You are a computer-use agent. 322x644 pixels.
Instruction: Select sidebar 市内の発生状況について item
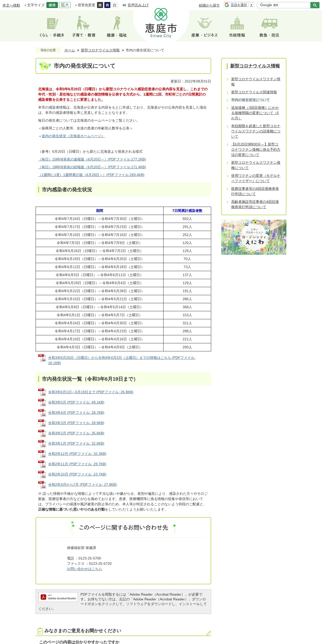(x=250, y=100)
